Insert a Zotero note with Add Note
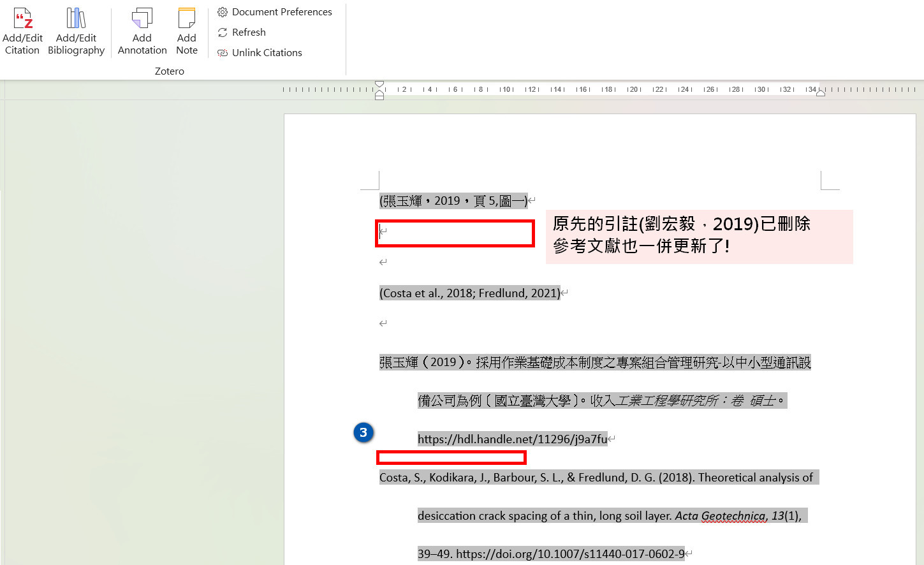The height and width of the screenshot is (565, 924). [187, 31]
